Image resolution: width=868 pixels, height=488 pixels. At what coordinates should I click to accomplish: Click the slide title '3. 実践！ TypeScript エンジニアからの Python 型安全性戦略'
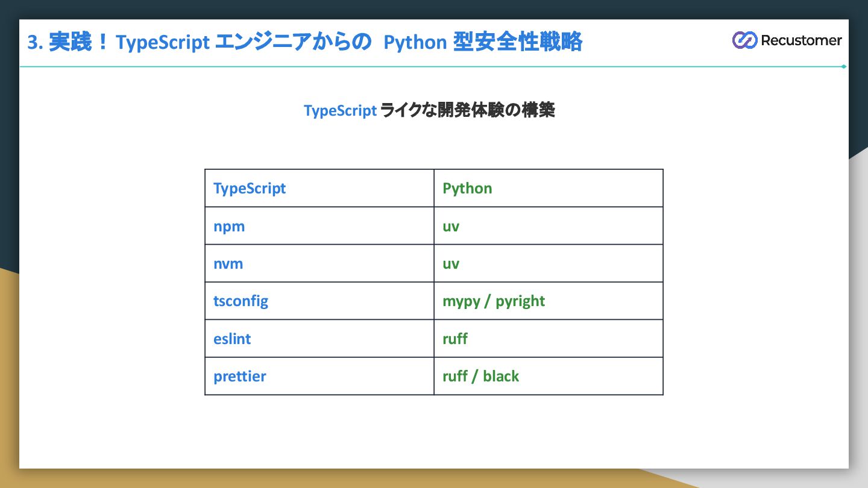pos(305,43)
